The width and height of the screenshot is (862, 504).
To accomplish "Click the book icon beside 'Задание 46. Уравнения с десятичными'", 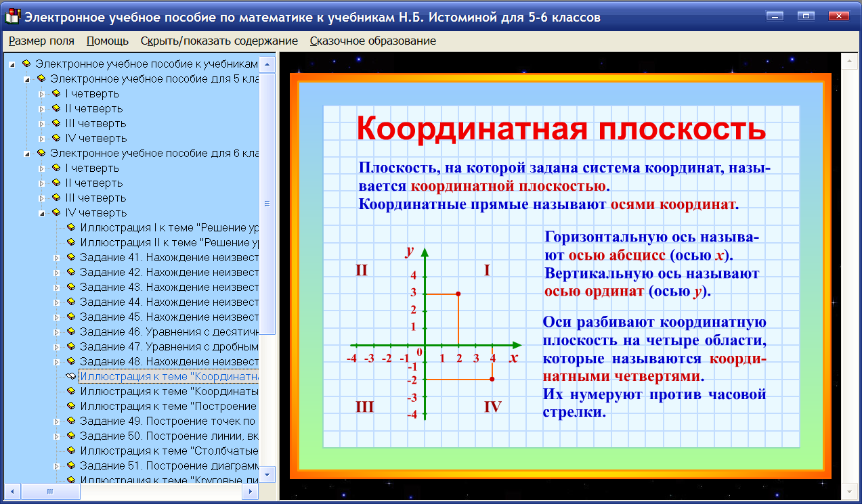I will [x=70, y=331].
